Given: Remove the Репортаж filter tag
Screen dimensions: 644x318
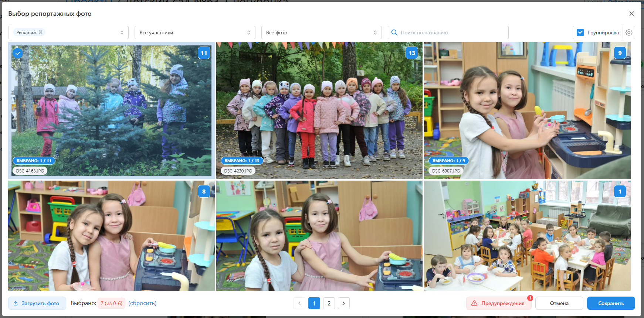Looking at the screenshot, I should (x=41, y=32).
